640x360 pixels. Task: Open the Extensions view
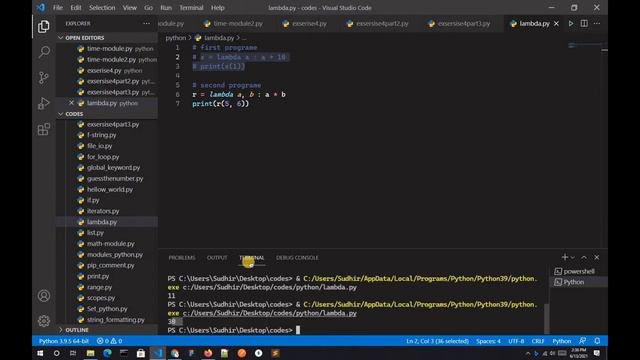point(44,129)
